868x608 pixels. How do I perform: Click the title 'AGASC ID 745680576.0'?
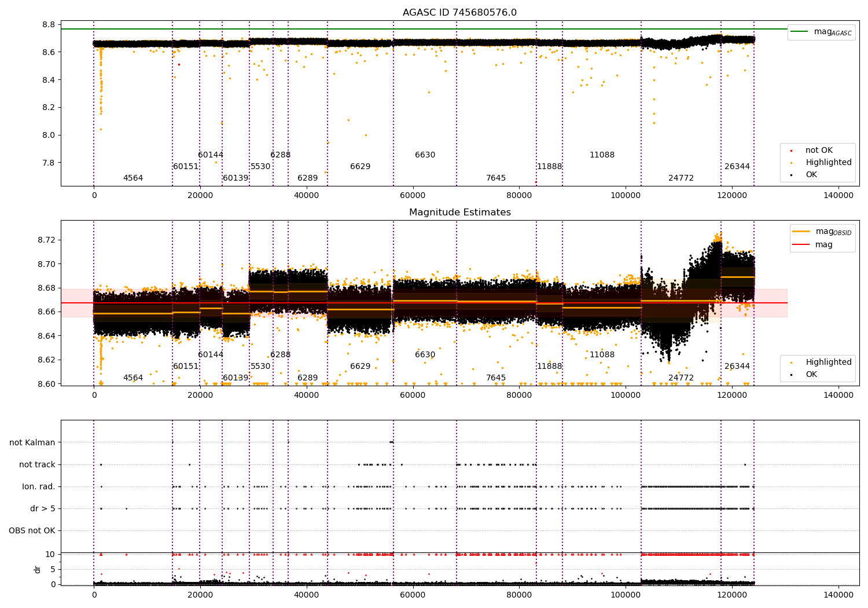click(459, 13)
